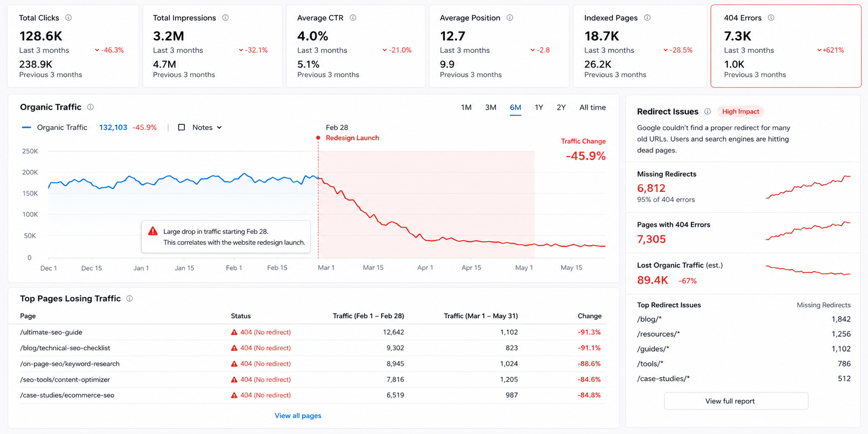Click the trend arrow beside +621% on 404 Errors
Image resolution: width=868 pixels, height=434 pixels.
click(820, 50)
